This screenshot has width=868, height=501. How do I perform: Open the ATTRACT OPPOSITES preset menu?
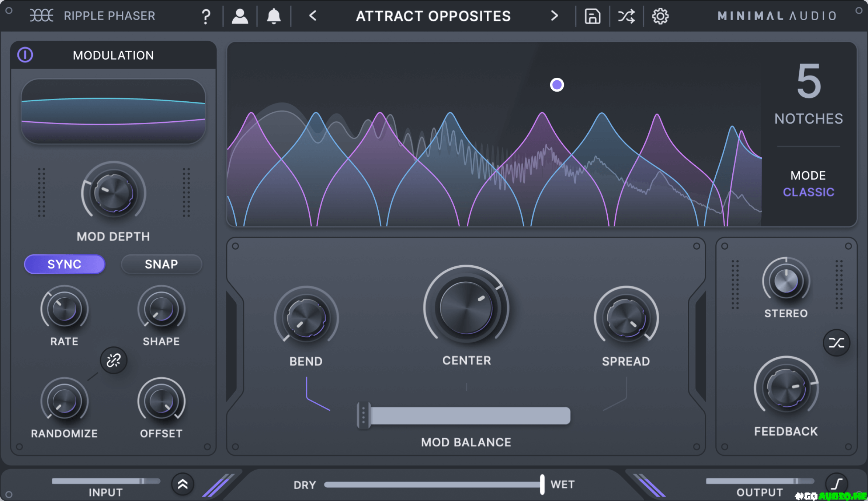433,16
